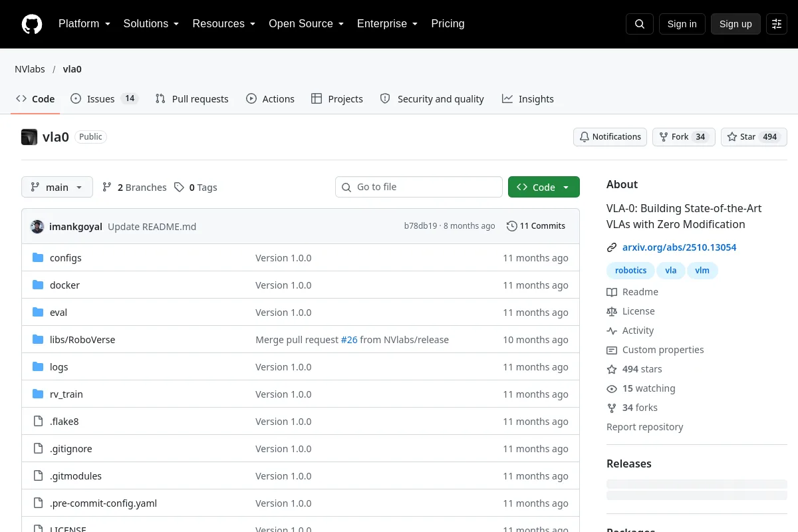Open the appearance settings sliders icon
798x532 pixels.
pos(777,24)
